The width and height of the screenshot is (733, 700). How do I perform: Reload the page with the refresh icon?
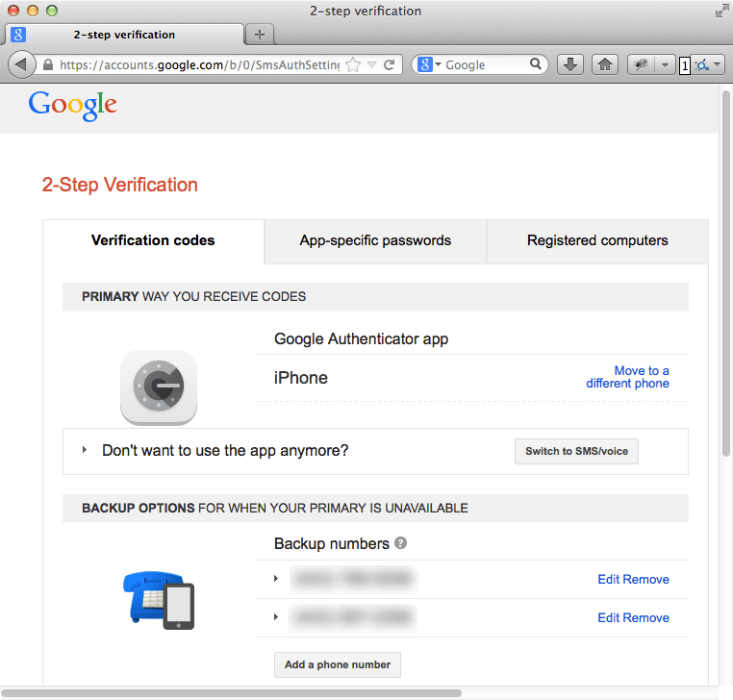tap(389, 65)
